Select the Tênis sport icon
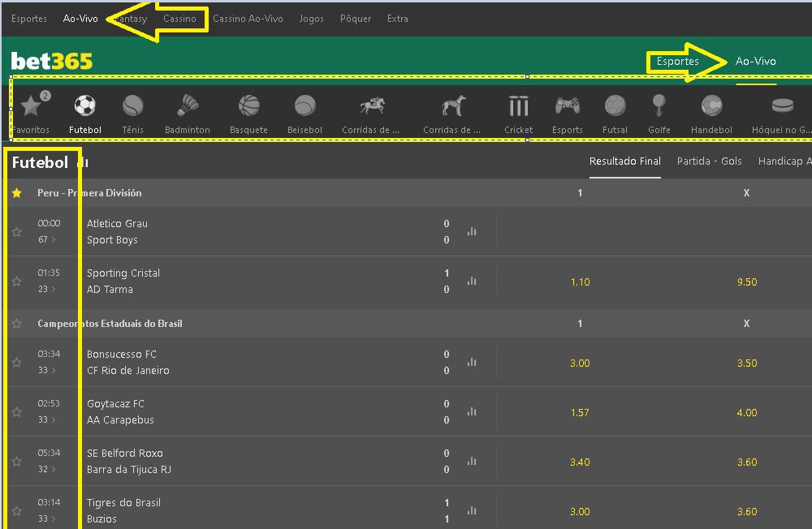The image size is (812, 529). point(133,105)
